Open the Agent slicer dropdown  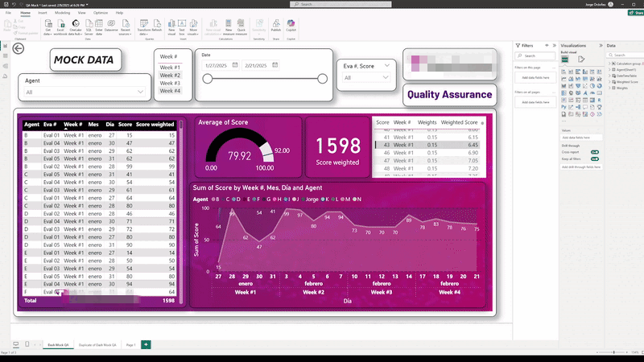click(x=142, y=93)
